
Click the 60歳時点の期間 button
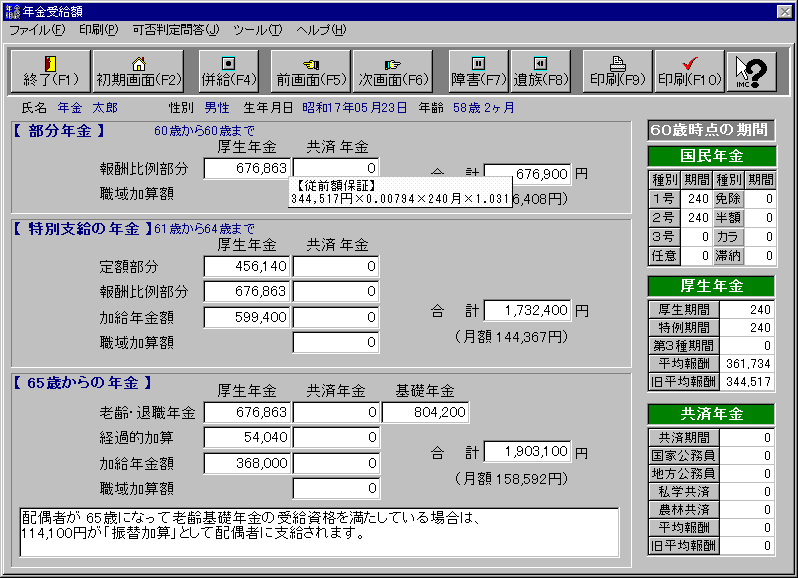pos(711,130)
